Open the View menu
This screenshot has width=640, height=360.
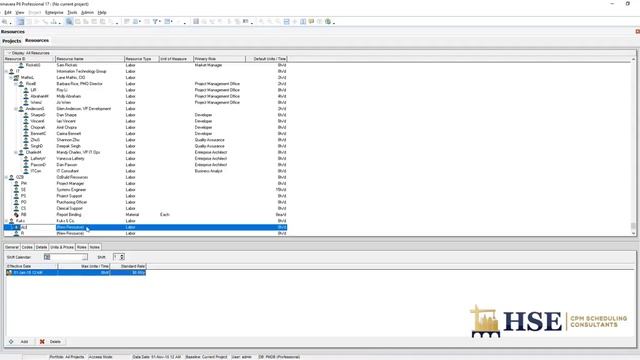coord(20,13)
